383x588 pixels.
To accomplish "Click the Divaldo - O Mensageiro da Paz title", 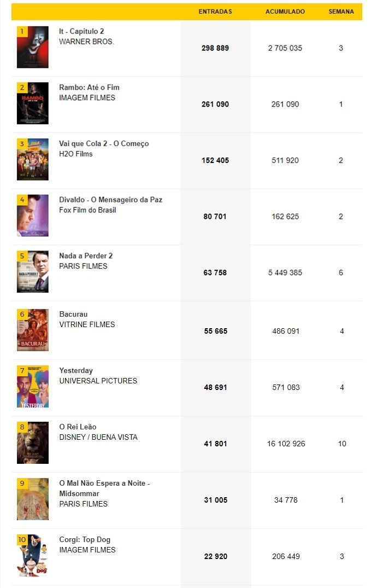I will coord(110,200).
